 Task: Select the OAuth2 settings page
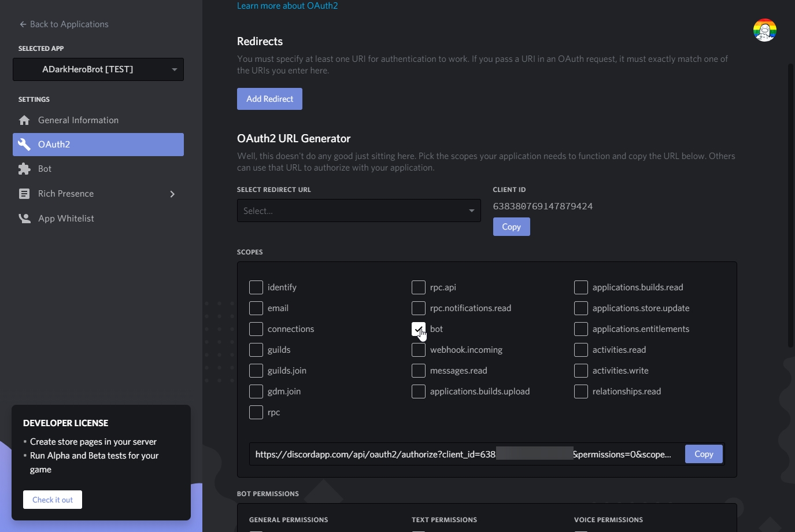[x=98, y=145]
